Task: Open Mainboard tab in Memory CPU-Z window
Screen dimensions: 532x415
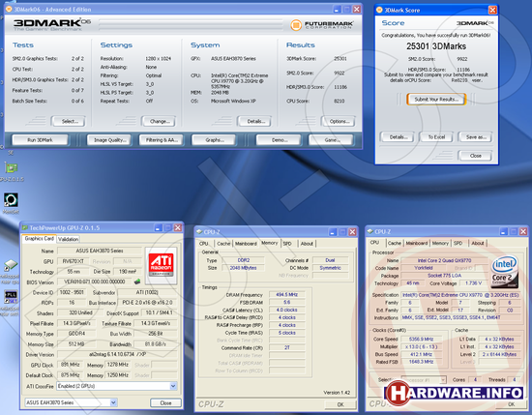Action: tap(246, 244)
